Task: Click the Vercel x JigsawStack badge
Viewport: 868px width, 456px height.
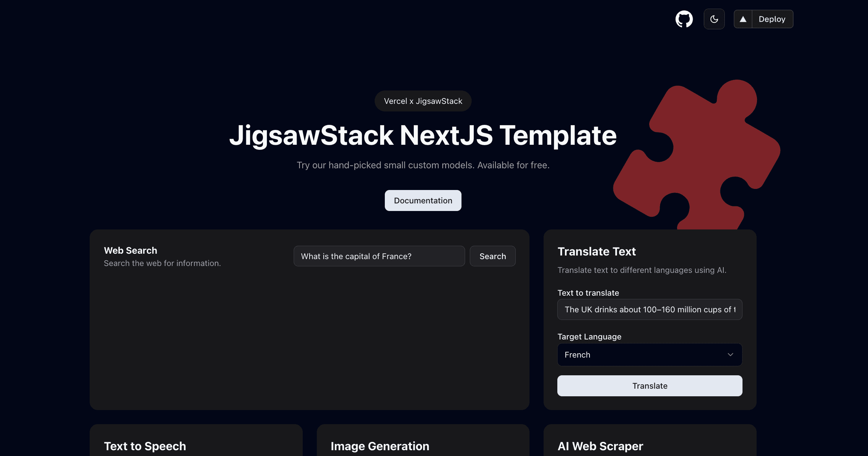Action: pyautogui.click(x=423, y=101)
